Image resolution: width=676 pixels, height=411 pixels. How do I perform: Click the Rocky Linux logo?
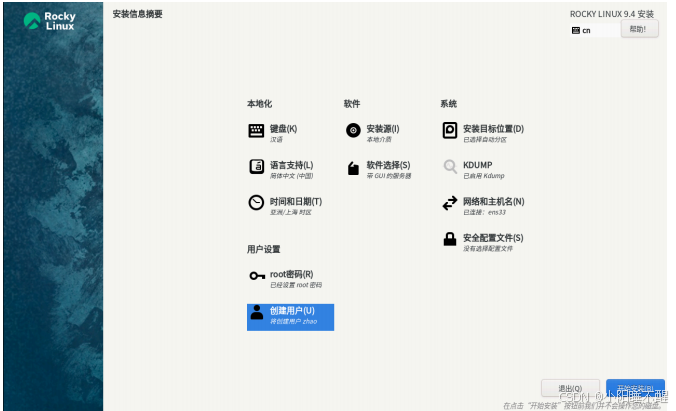point(50,21)
